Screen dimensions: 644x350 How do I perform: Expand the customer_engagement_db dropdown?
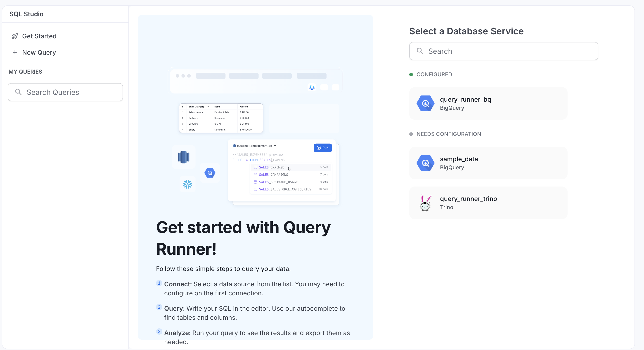click(x=275, y=146)
